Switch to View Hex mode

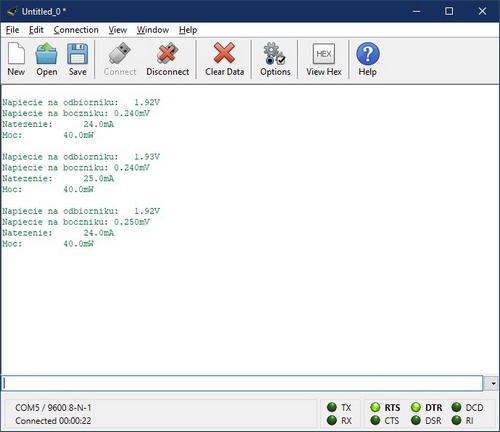click(x=324, y=59)
